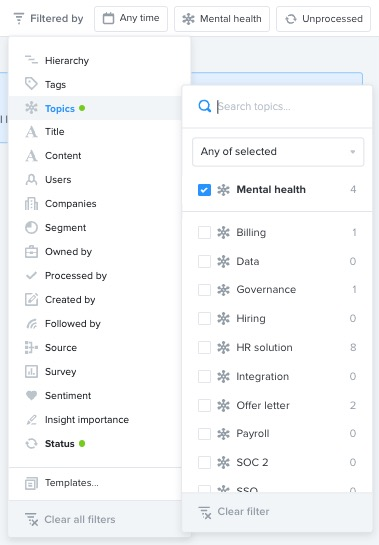Open the Companies building icon

(x=31, y=203)
